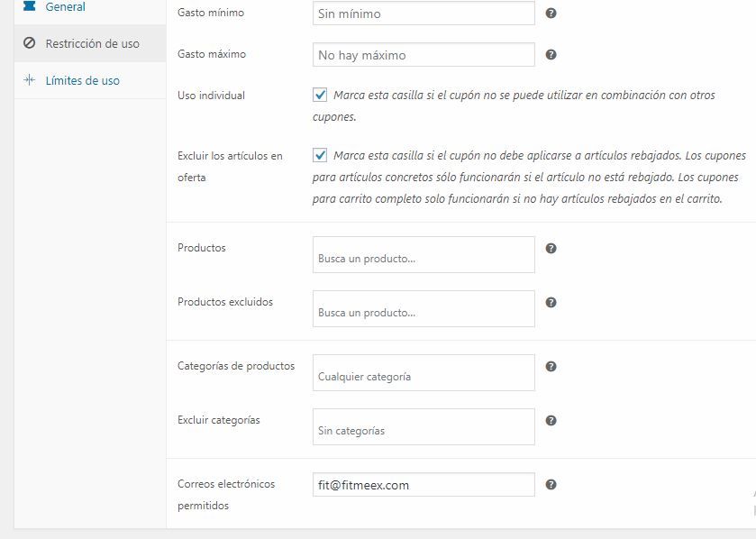Screen dimensions: 756x539
Task: Open the Productos excluidos search box
Action: click(424, 308)
